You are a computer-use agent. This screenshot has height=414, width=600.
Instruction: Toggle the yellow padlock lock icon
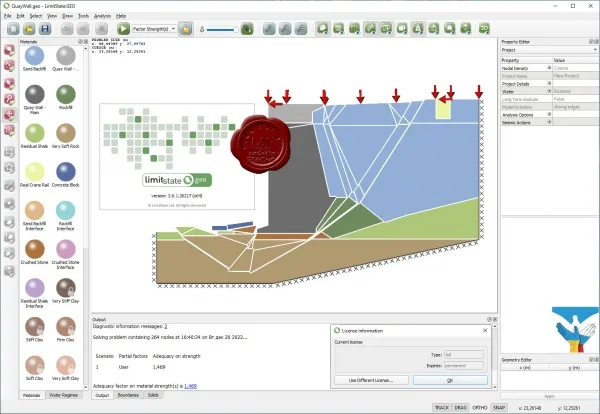coord(186,29)
